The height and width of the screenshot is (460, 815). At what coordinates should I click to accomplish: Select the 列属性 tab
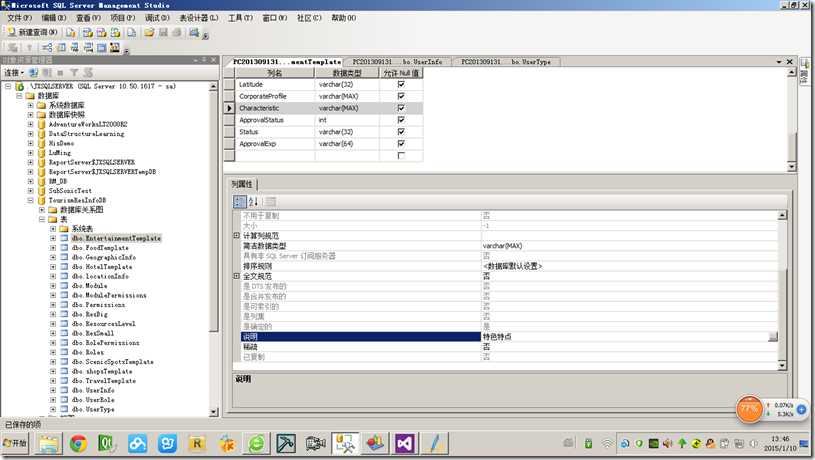click(242, 184)
